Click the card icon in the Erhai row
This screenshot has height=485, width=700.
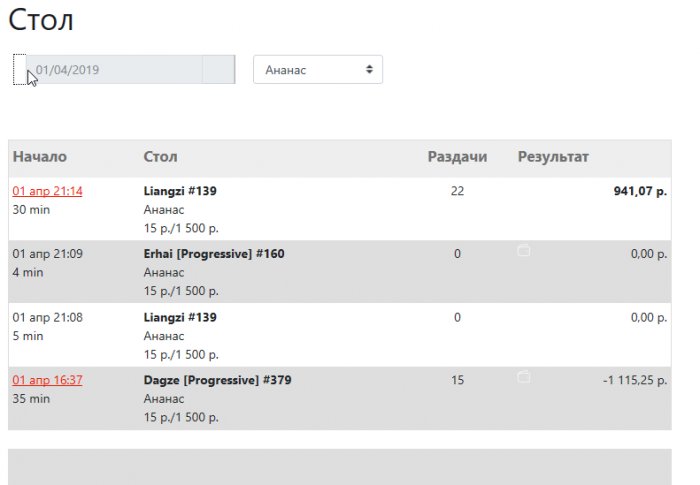[x=523, y=252]
